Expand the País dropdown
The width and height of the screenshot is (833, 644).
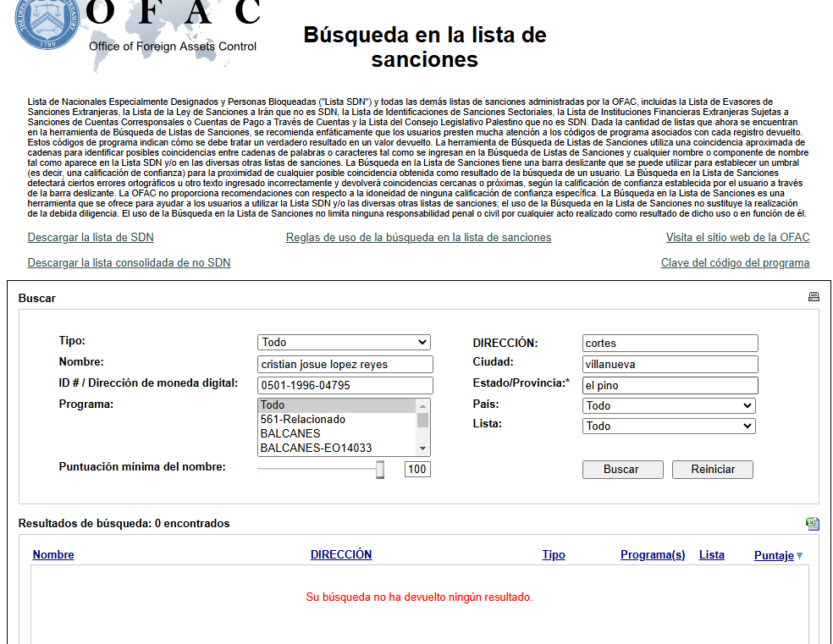pyautogui.click(x=669, y=405)
